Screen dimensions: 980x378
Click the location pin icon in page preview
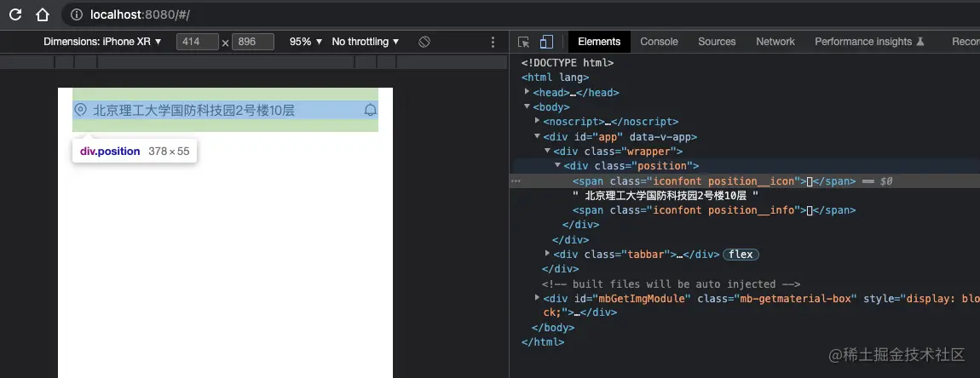click(80, 110)
